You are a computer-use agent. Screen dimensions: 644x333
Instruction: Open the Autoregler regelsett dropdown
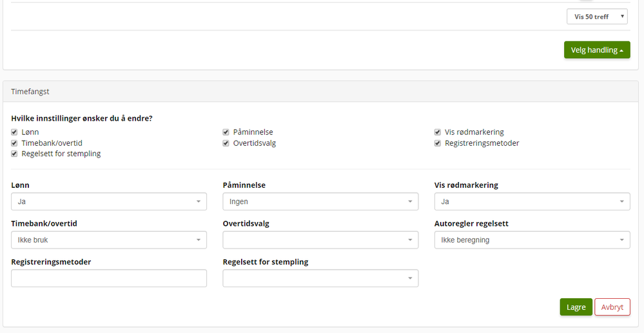coord(532,240)
